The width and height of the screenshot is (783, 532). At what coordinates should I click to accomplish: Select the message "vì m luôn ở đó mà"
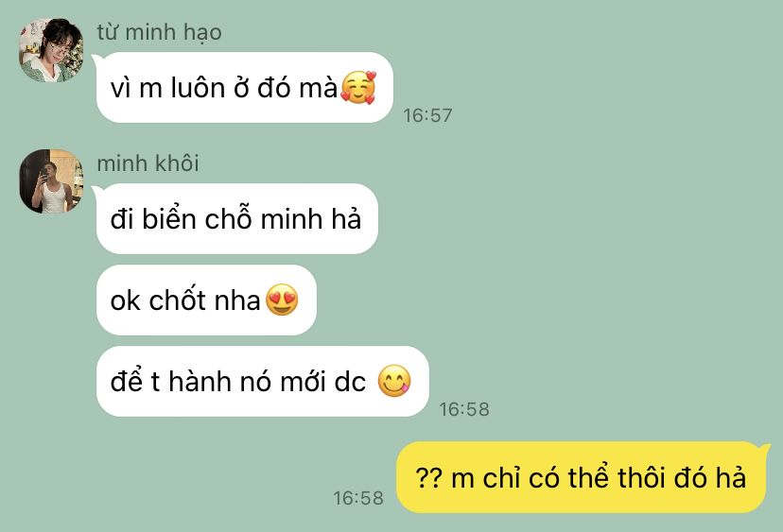(x=245, y=87)
